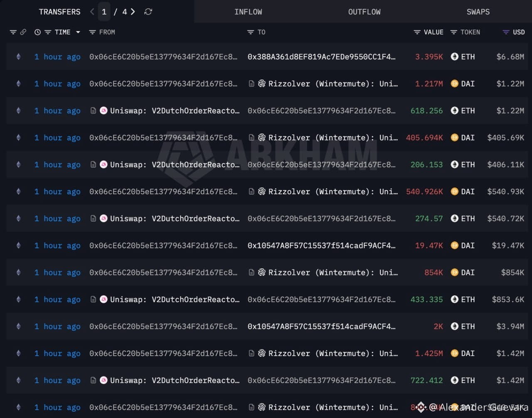
Task: Open sender address 0x06cE6C20b5eE in the $6.68M row
Action: click(x=163, y=57)
